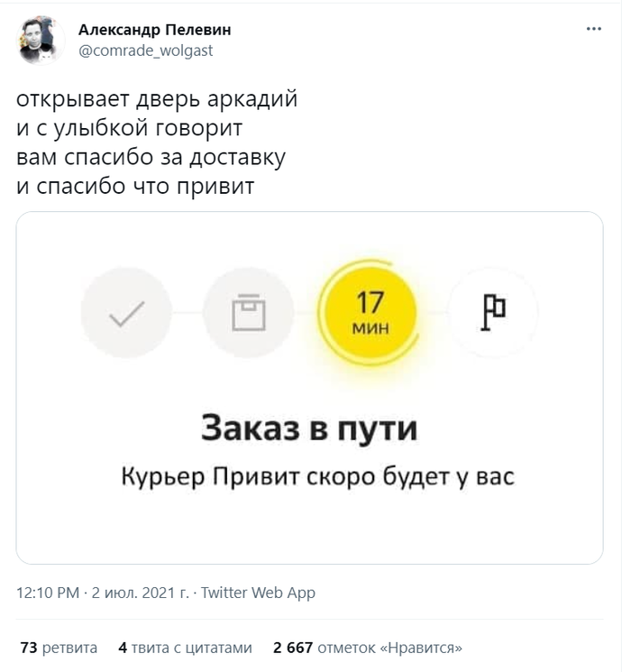Click the gray checkmark step icon
This screenshot has width=631, height=672.
[126, 313]
